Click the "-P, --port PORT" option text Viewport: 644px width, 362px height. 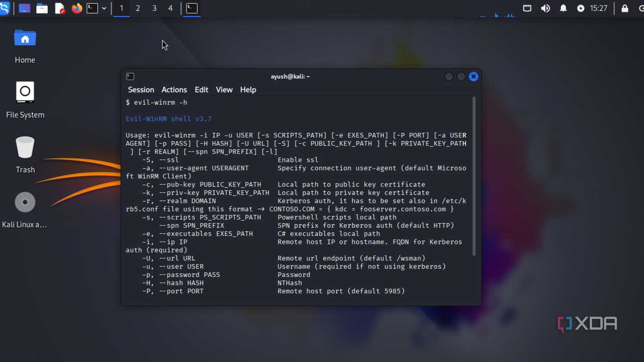(x=173, y=291)
